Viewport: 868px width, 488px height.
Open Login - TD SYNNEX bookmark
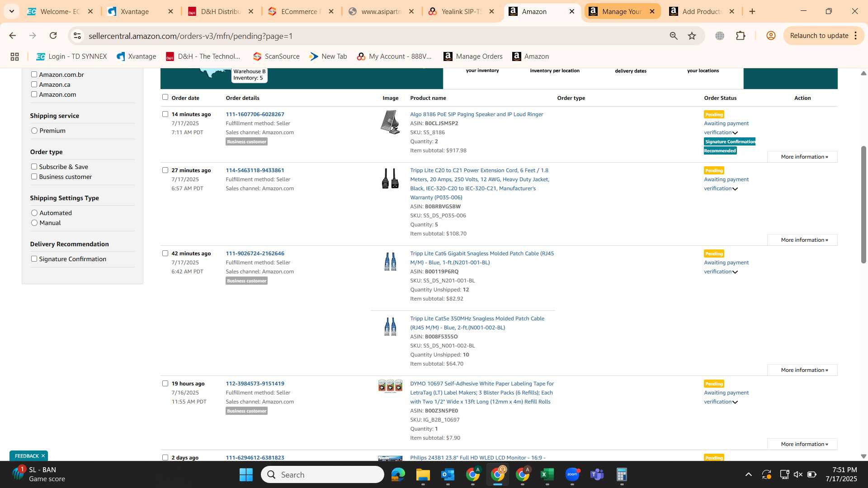tap(71, 56)
